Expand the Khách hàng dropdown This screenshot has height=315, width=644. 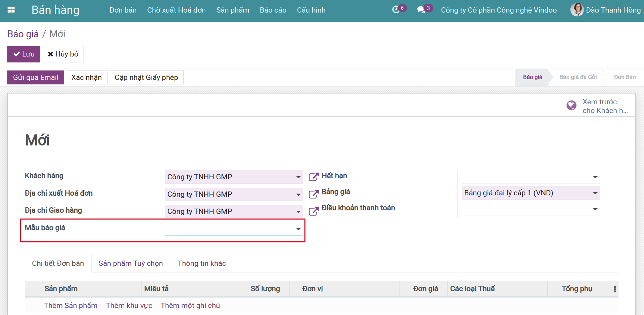point(298,177)
